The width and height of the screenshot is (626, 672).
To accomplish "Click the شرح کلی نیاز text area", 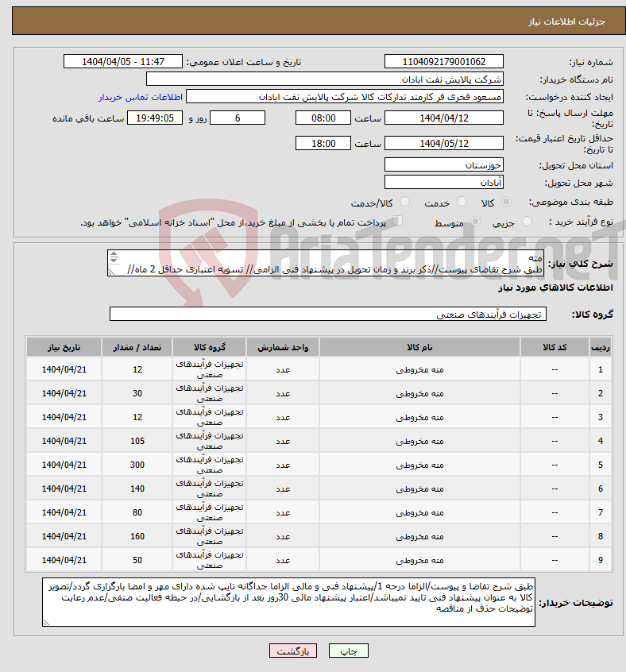I will point(326,263).
